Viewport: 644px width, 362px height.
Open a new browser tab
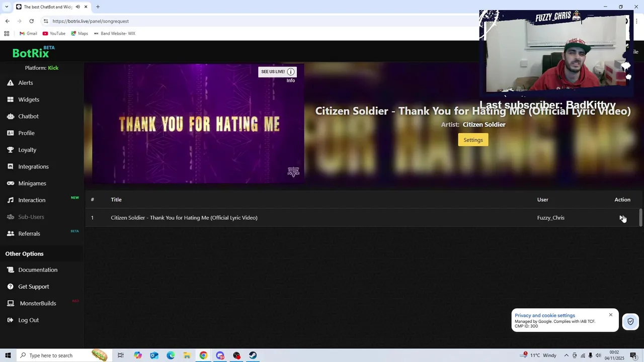point(98,7)
